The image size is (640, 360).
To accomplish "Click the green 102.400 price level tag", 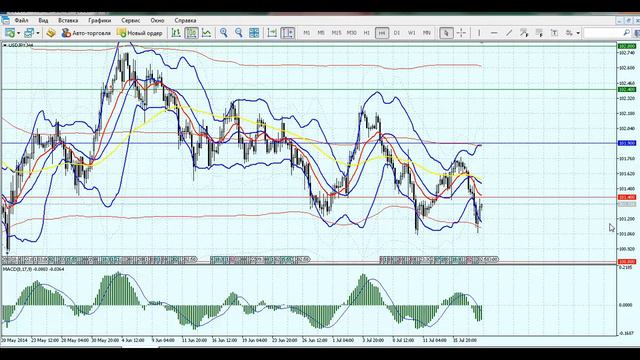I will [627, 89].
